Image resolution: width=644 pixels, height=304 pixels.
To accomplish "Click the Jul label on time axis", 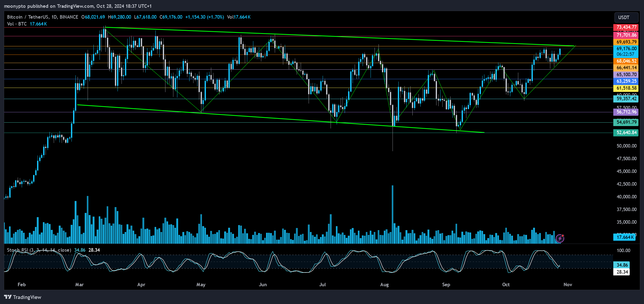I will tap(322, 285).
